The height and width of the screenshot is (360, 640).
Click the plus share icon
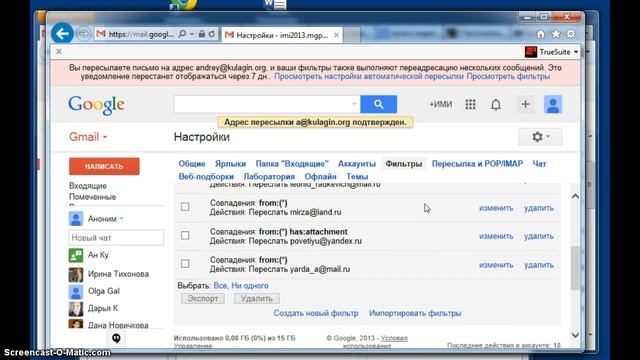click(x=525, y=104)
